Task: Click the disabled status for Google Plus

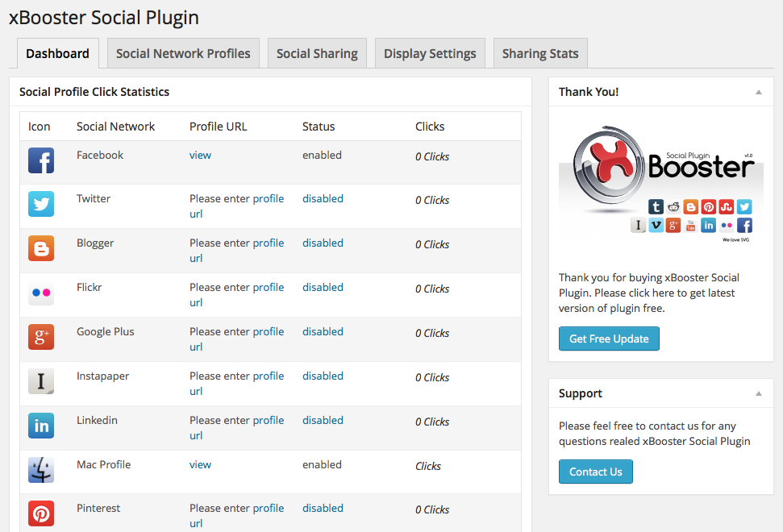Action: point(323,332)
